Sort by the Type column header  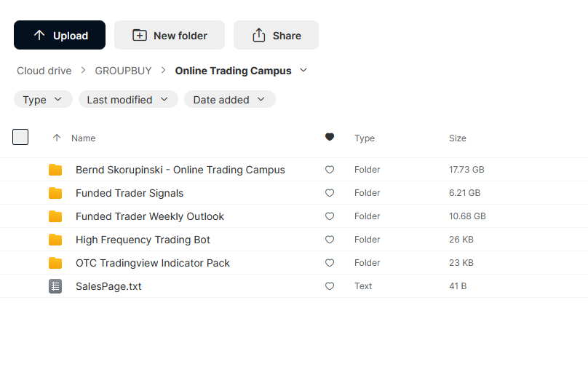tap(365, 138)
